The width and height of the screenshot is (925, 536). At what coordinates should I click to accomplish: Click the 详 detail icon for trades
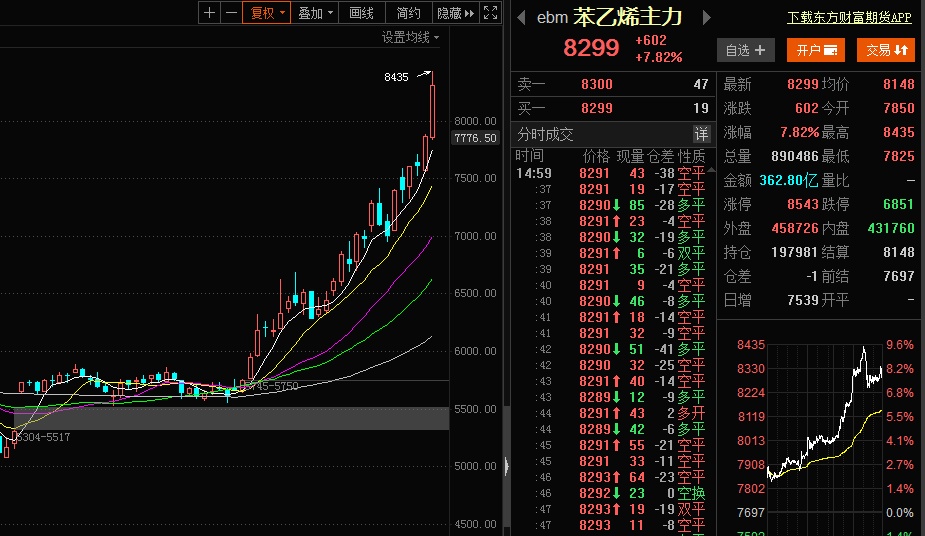tap(701, 134)
